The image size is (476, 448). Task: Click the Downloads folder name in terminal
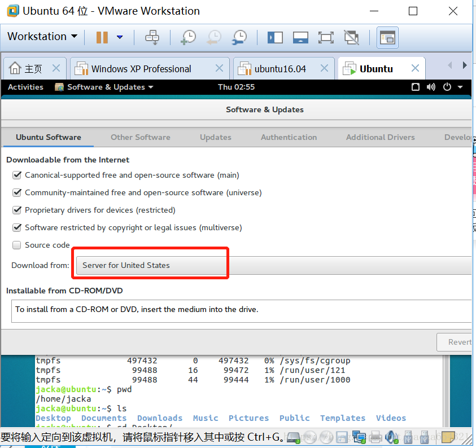(160, 418)
